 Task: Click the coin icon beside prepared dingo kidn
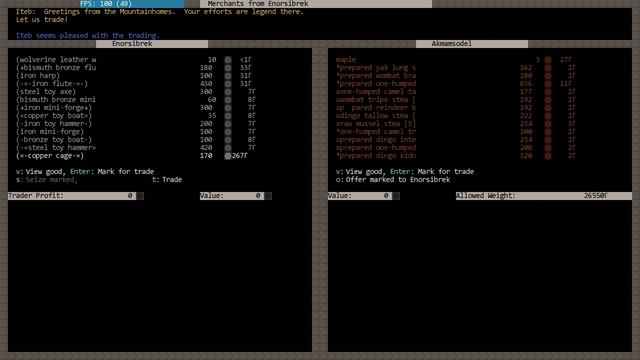[x=548, y=156]
